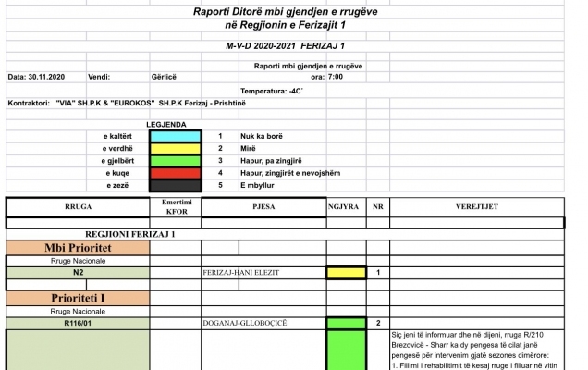Select the cell 'Data: 30.11.2020'

pyautogui.click(x=36, y=77)
